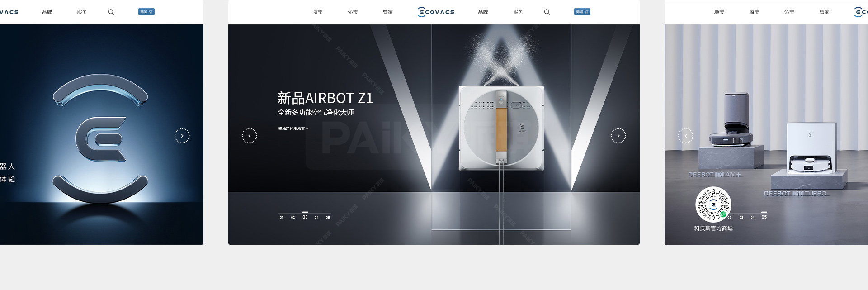
Task: Click the 科沃斯官方商城 QR code
Action: pyautogui.click(x=713, y=204)
